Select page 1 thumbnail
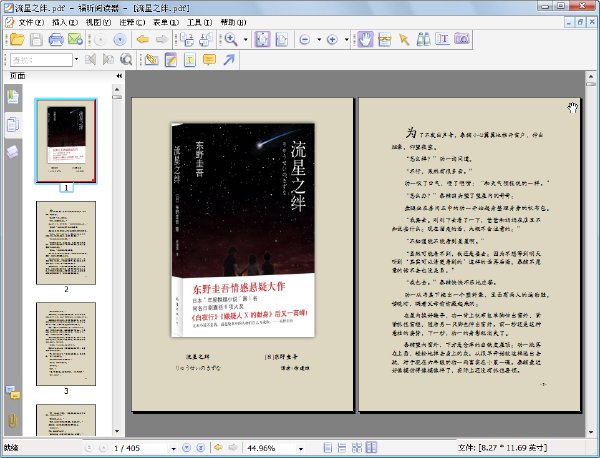Viewport: 600px width, 458px height. (66, 141)
